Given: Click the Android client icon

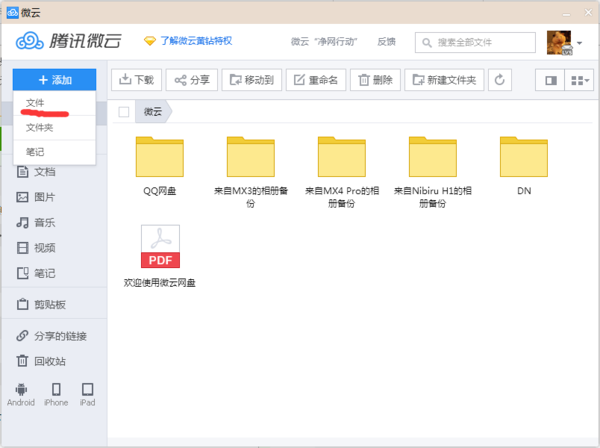Looking at the screenshot, I should point(21,394).
